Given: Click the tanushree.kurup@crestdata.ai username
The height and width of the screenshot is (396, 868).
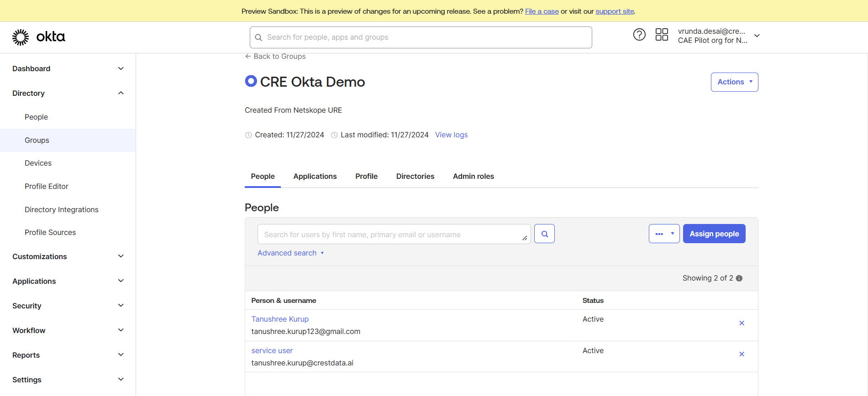Looking at the screenshot, I should 302,363.
